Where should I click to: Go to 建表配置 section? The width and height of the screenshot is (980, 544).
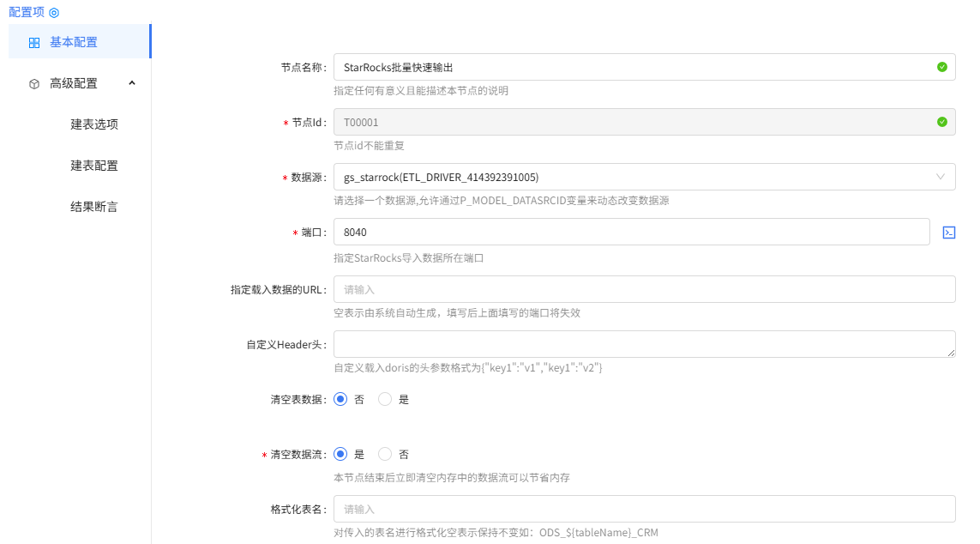click(93, 166)
